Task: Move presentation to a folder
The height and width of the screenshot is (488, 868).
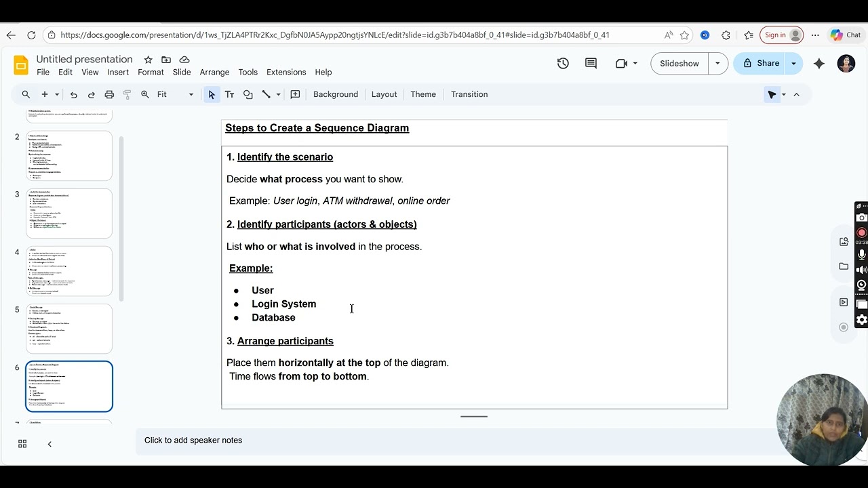Action: pyautogui.click(x=166, y=60)
